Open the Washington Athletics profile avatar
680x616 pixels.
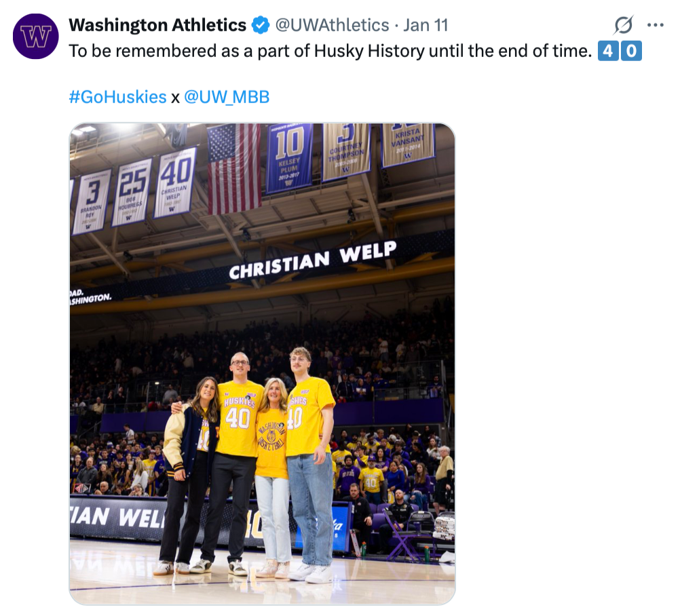click(x=36, y=36)
